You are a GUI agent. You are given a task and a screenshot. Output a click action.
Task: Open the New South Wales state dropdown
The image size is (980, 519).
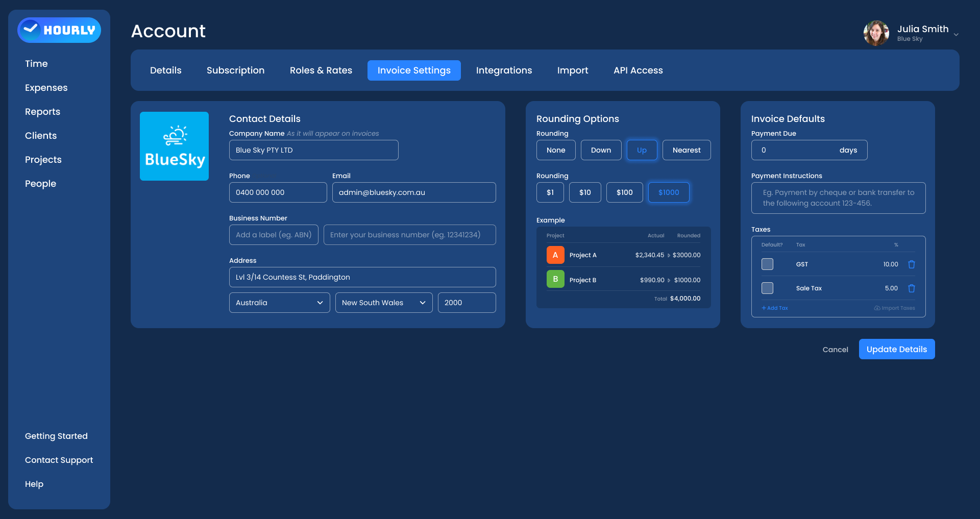pos(383,303)
